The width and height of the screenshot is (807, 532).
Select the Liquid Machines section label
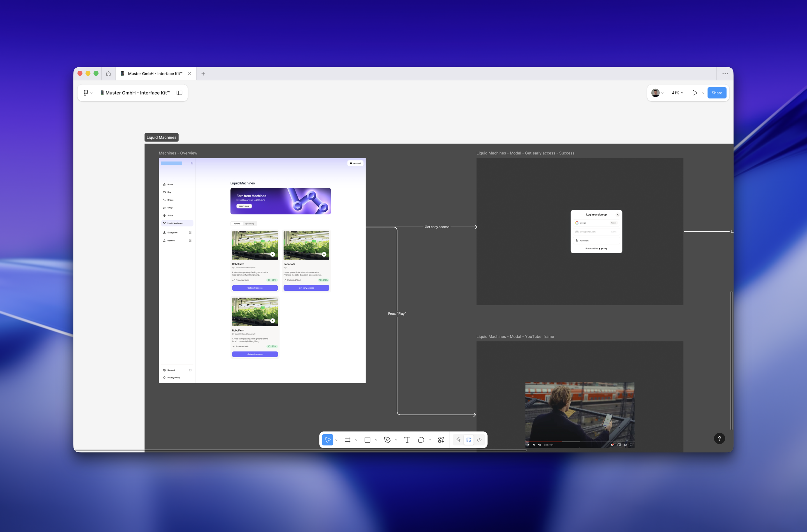[x=162, y=137]
